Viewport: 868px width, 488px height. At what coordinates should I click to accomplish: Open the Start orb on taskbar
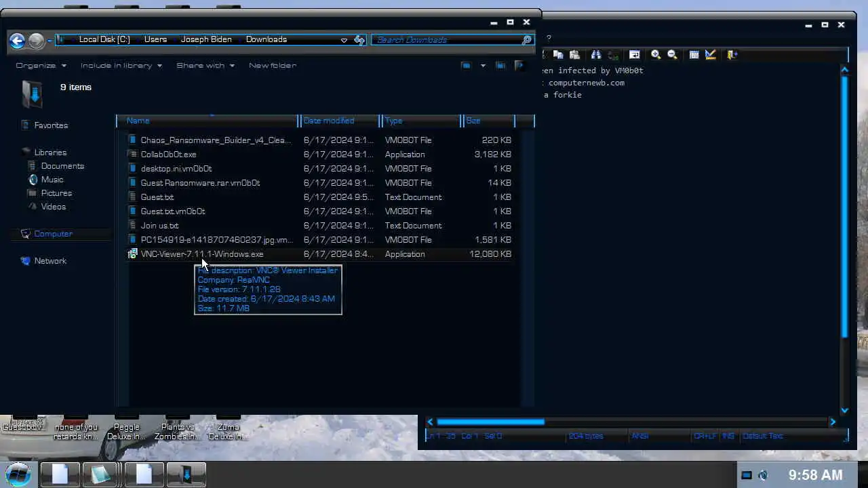point(18,474)
